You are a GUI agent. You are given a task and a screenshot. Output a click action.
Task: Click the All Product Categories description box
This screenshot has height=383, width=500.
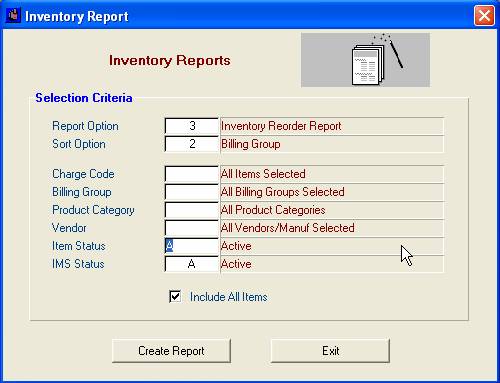[x=332, y=210]
